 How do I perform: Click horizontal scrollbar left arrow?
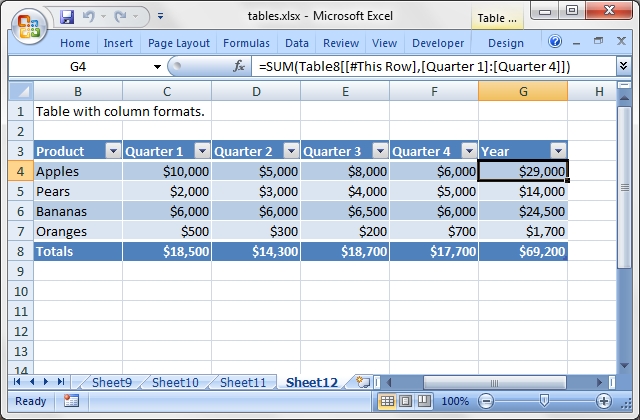(x=389, y=382)
